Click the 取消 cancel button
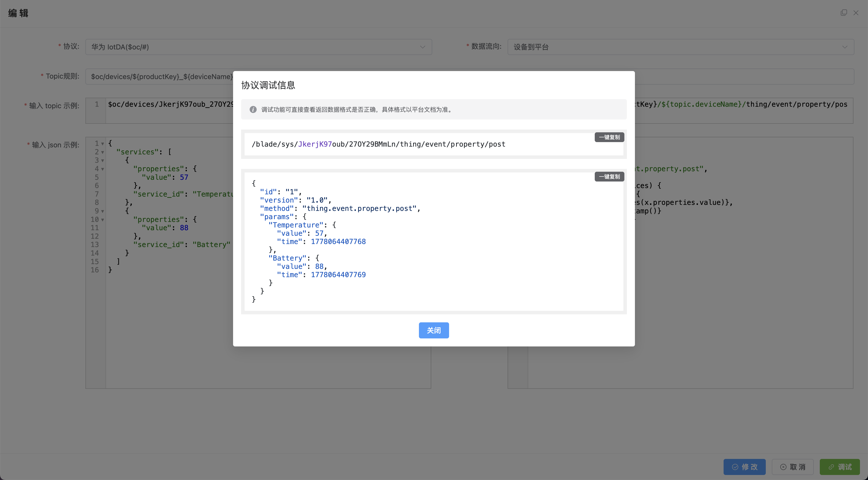This screenshot has width=868, height=480. click(x=792, y=466)
